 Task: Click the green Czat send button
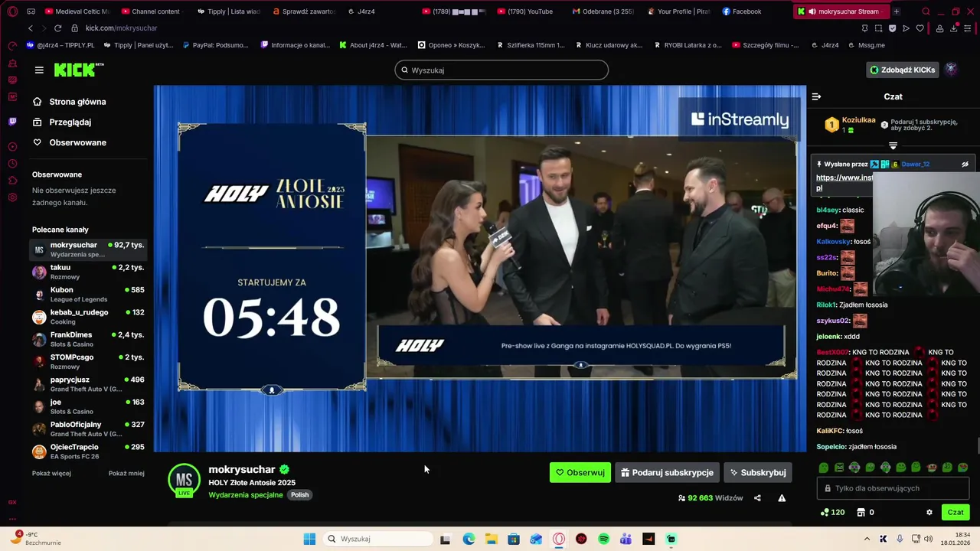(955, 512)
